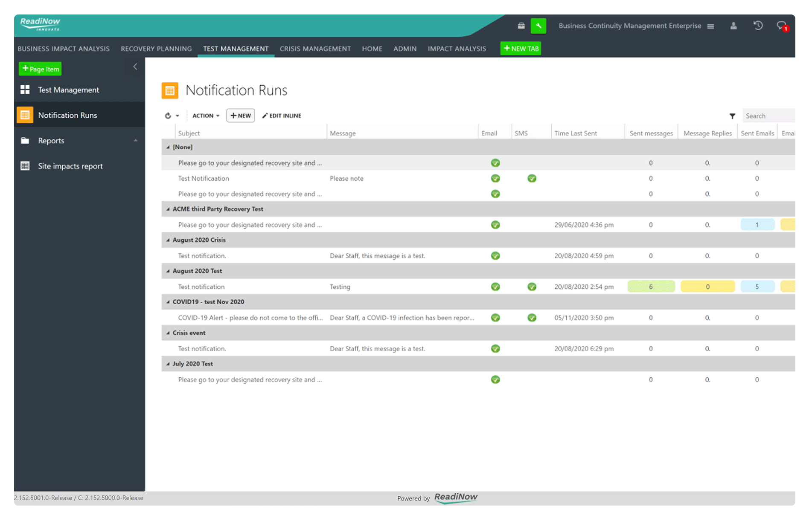Collapse the August 2020 Test group
This screenshot has width=812, height=521.
tap(168, 271)
